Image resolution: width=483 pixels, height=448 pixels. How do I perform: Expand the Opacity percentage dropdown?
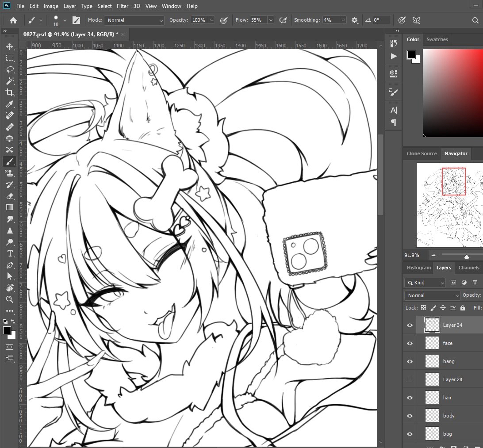point(211,20)
